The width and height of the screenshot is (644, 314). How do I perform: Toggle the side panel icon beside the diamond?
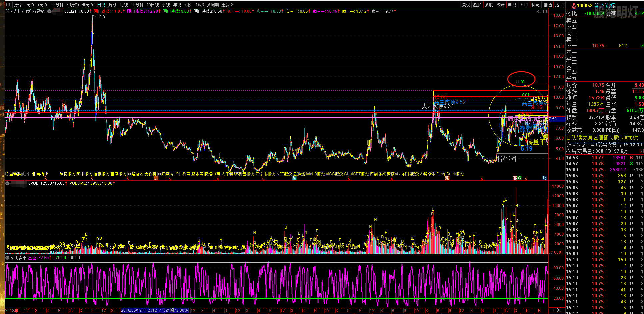click(x=545, y=11)
